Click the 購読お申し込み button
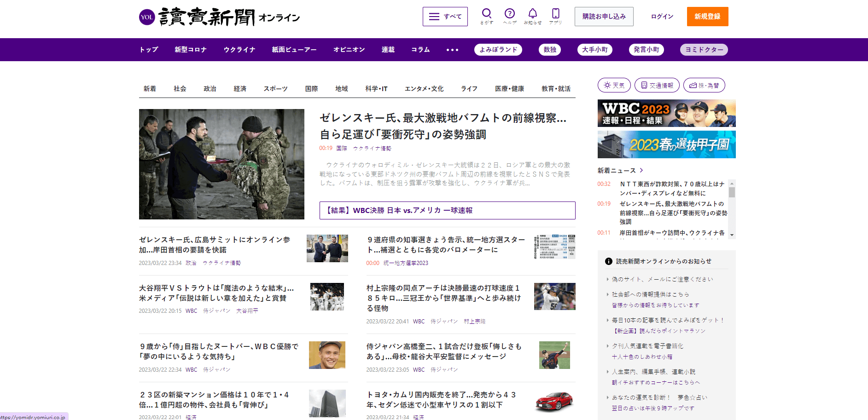Viewport: 868px width, 420px height. pos(604,17)
